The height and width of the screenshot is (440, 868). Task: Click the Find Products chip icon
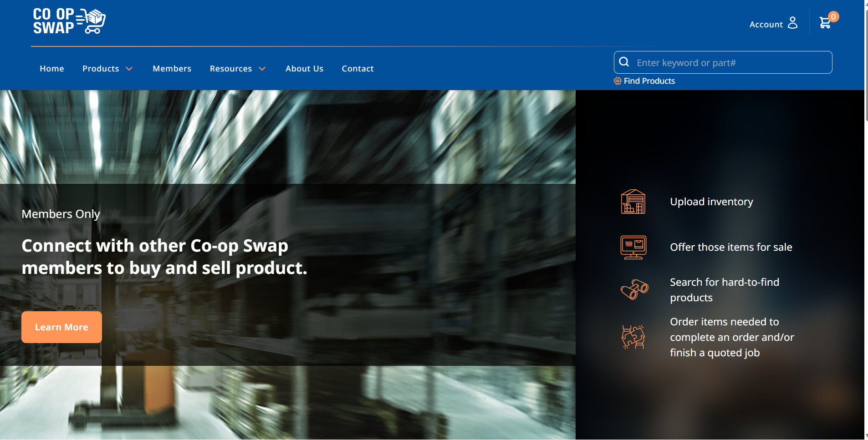click(x=618, y=81)
